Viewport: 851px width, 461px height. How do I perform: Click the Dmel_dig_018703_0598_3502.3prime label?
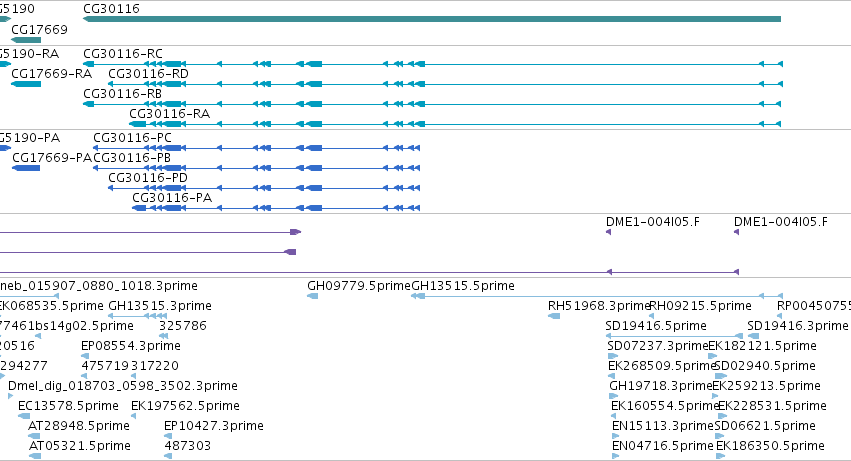coord(123,387)
